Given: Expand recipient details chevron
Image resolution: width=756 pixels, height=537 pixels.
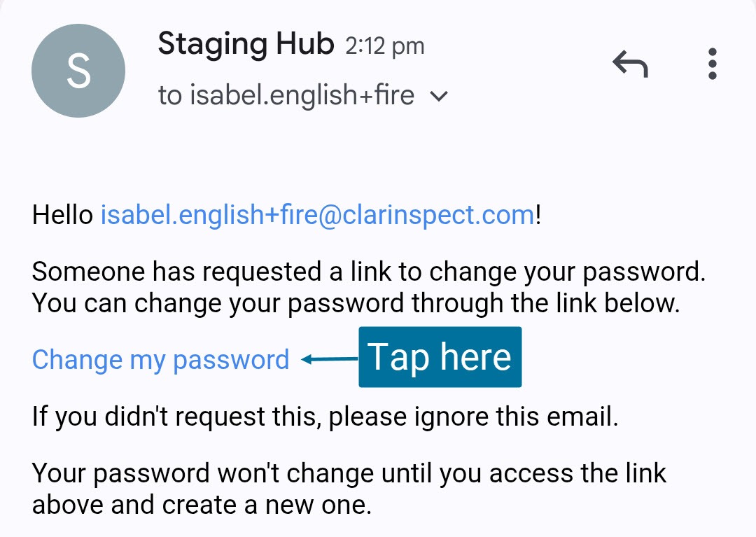Looking at the screenshot, I should point(439,96).
